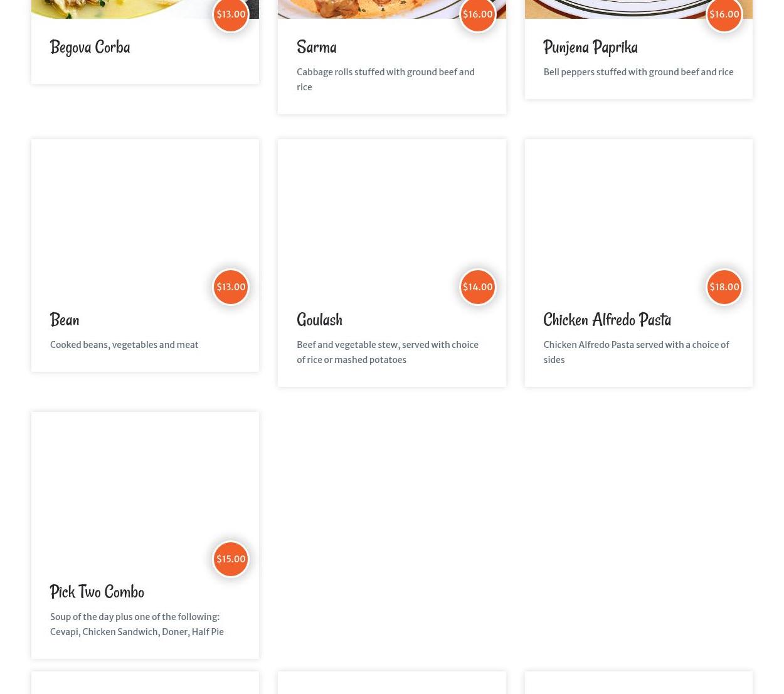The width and height of the screenshot is (784, 694).
Task: Open the Chicken Alfredo Pasta title
Action: [607, 319]
